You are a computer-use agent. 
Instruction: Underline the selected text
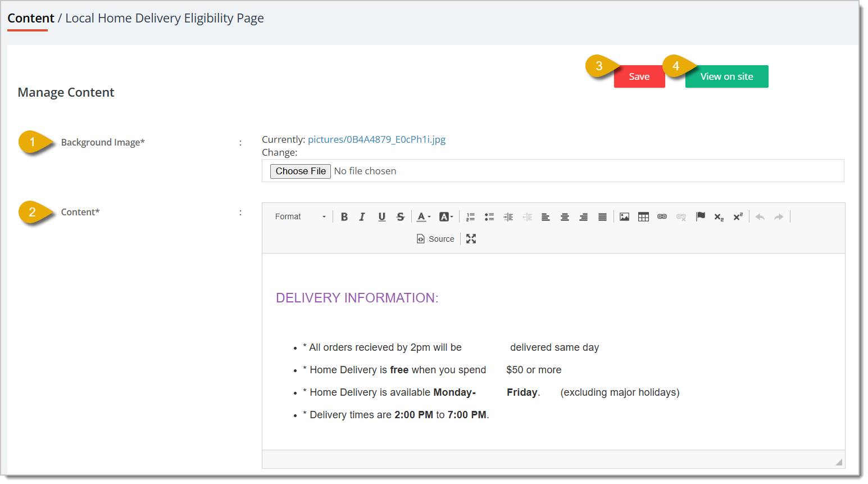coord(382,216)
